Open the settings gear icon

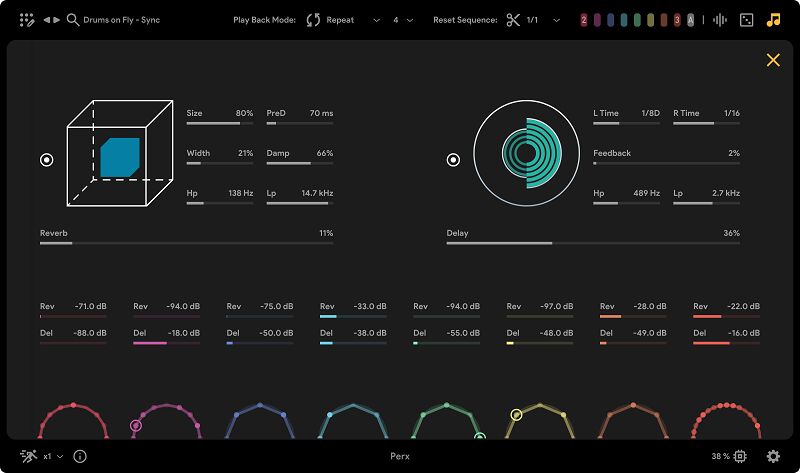773,456
